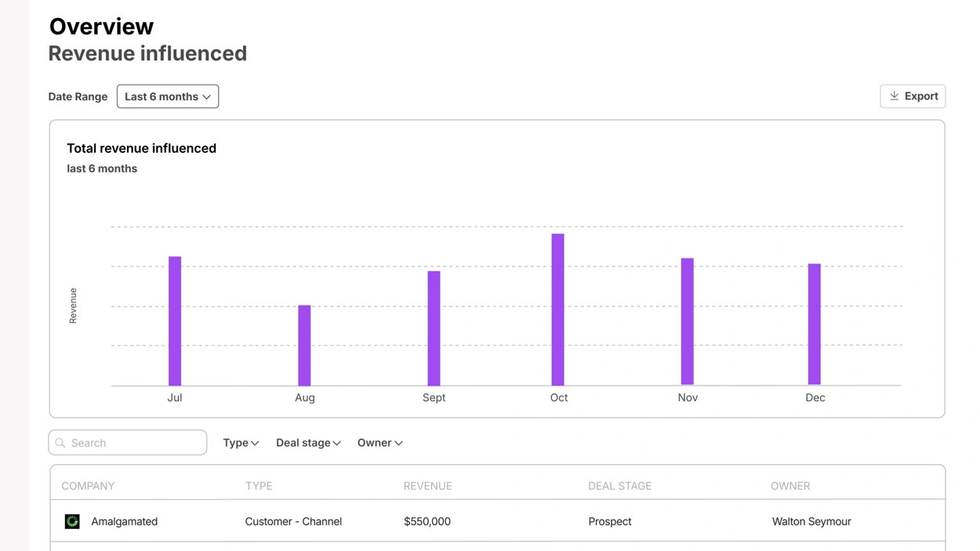
Task: Sort table by the REVENUE column header
Action: [x=427, y=486]
